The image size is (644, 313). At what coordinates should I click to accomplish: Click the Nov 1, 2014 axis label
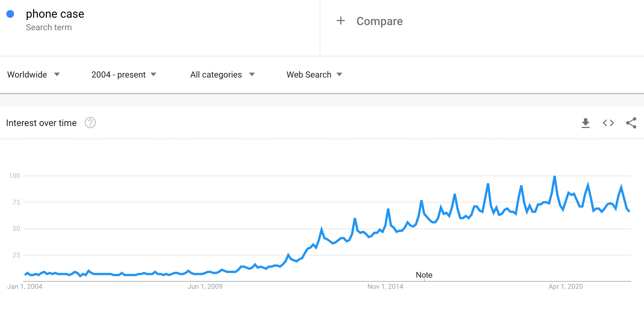pos(385,286)
